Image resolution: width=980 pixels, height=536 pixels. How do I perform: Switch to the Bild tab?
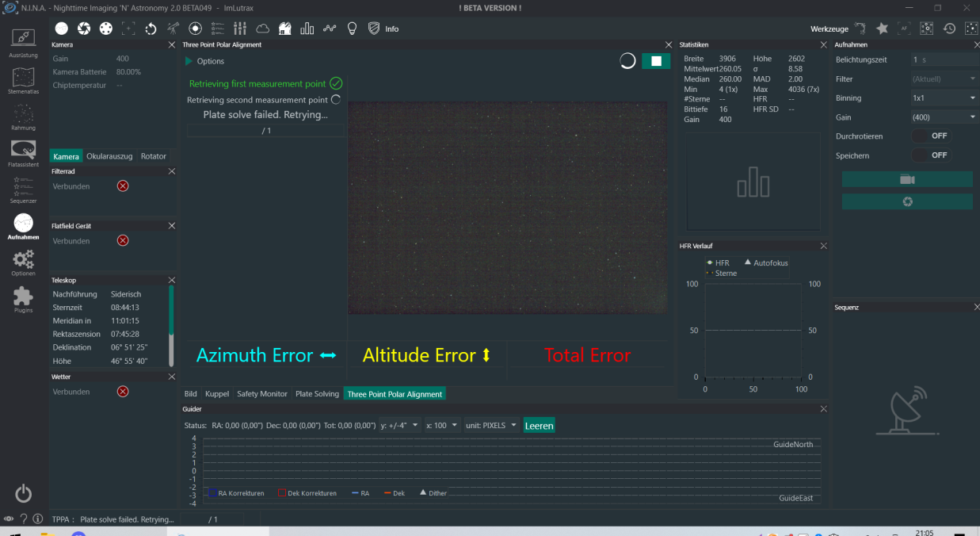[190, 393]
